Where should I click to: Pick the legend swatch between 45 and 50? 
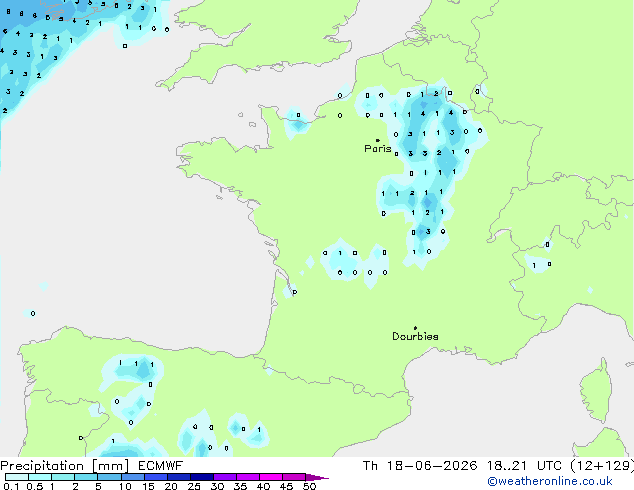point(294,477)
